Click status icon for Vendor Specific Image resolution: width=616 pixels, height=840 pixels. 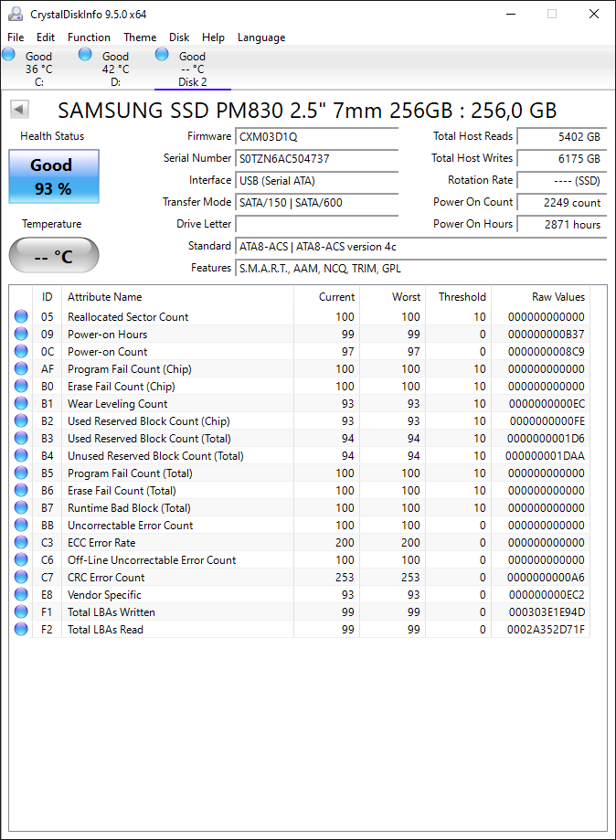click(x=21, y=594)
